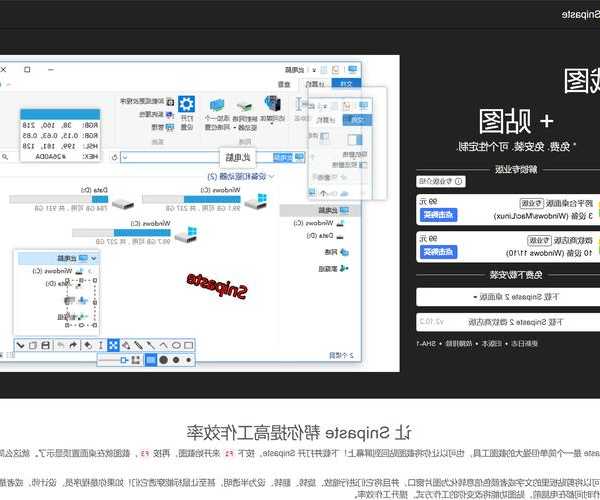Open the SHA-1 link
This screenshot has height=500, width=600.
(x=426, y=343)
